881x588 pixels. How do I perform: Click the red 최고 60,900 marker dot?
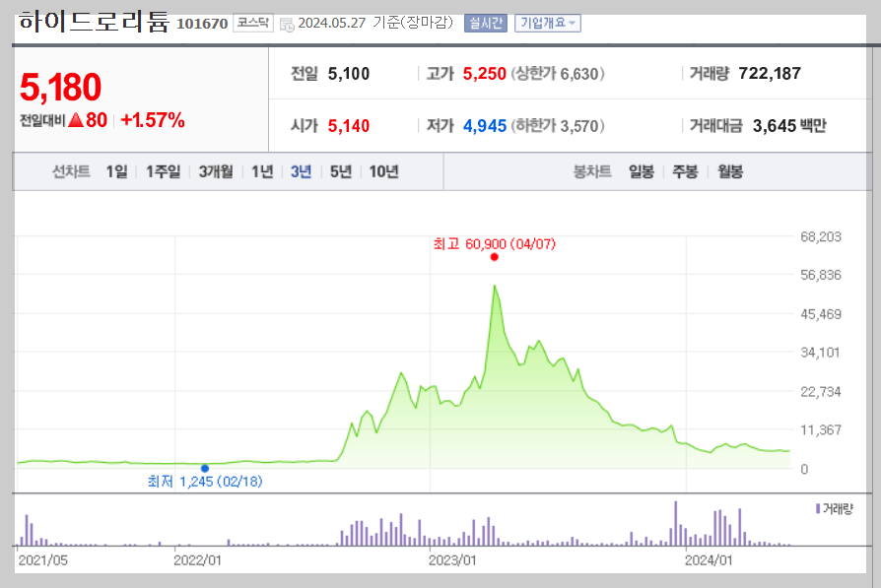coord(495,257)
